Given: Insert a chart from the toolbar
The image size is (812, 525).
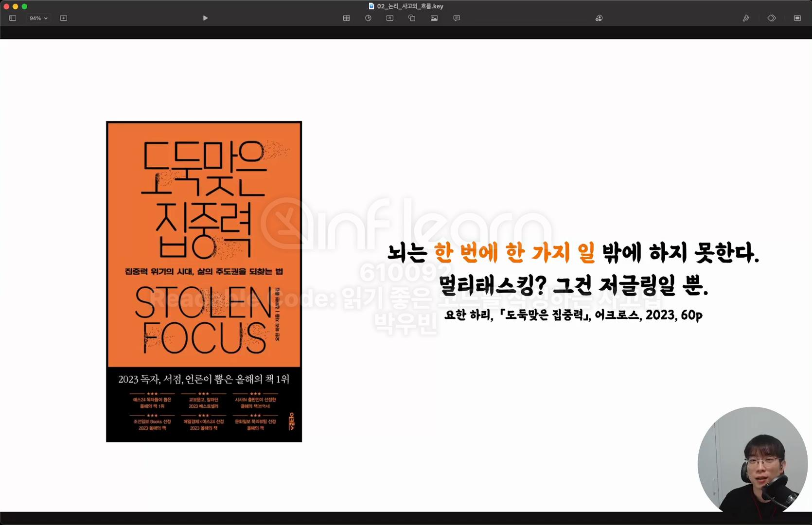Looking at the screenshot, I should click(x=368, y=18).
